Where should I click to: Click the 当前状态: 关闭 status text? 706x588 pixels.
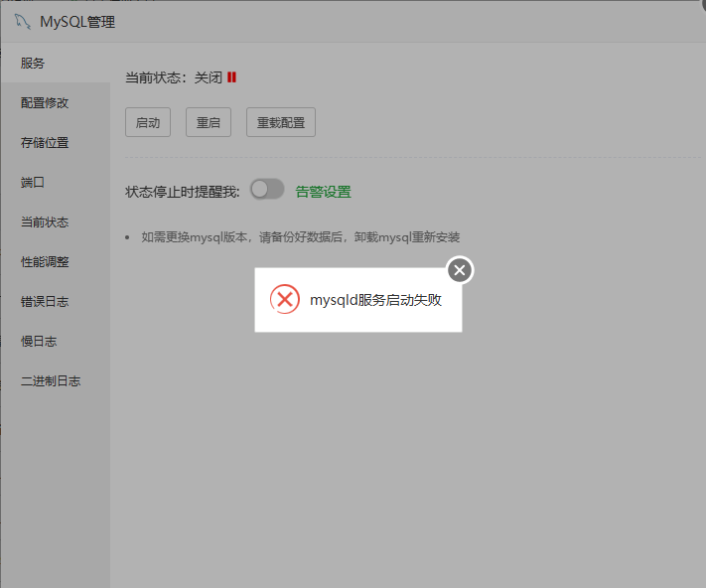[x=174, y=77]
